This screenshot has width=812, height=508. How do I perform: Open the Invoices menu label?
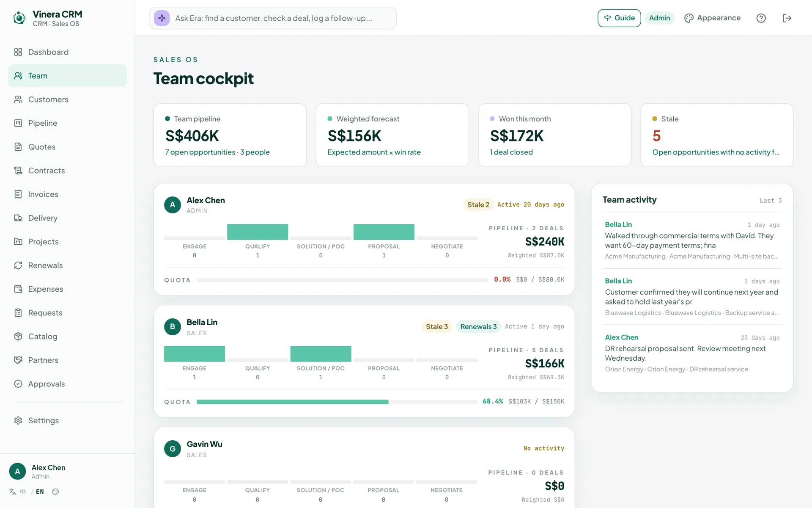(x=43, y=194)
